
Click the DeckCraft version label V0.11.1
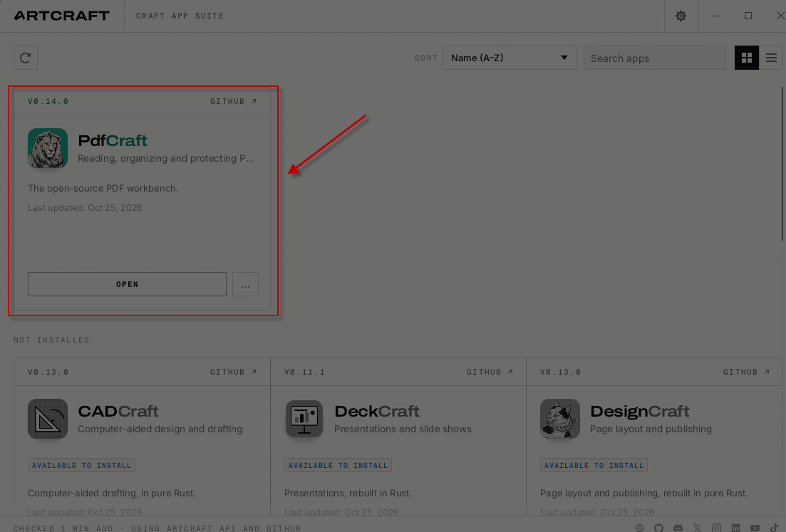pos(304,372)
